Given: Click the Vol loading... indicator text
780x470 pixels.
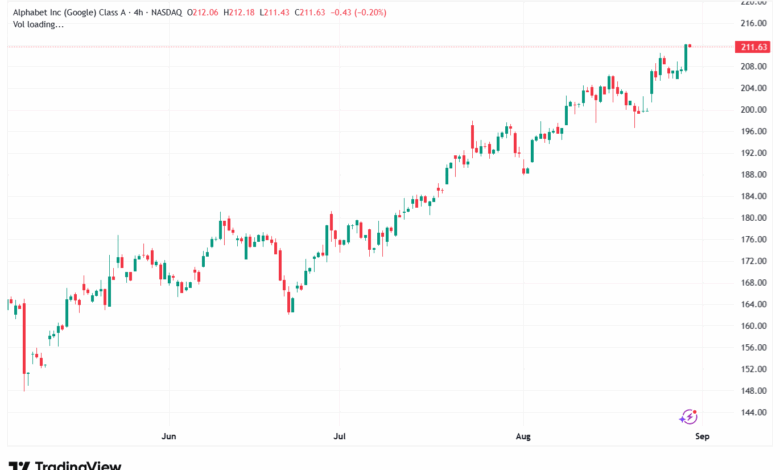Looking at the screenshot, I should pyautogui.click(x=38, y=24).
